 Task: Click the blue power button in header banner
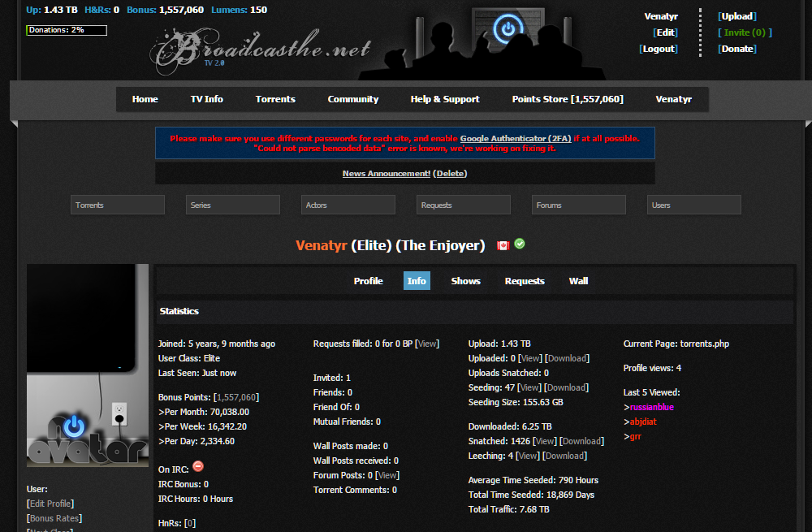(x=508, y=28)
